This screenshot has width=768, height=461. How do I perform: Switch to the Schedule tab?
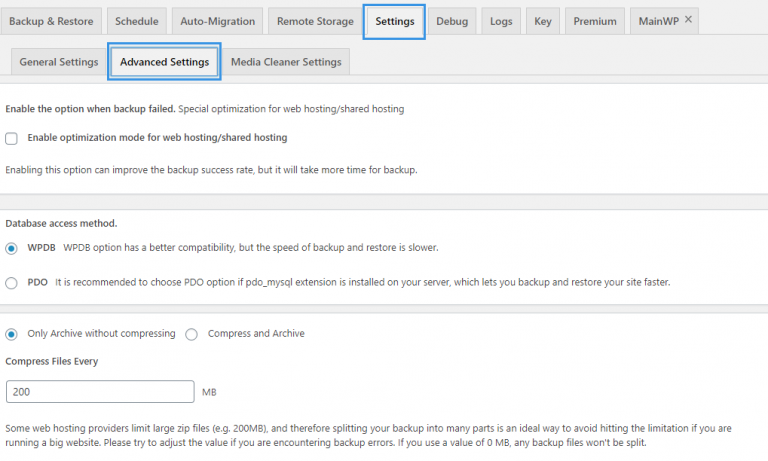pos(136,21)
